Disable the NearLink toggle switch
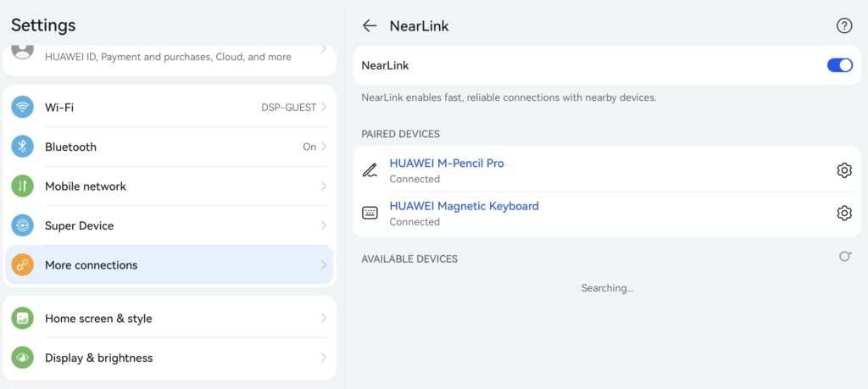 point(839,65)
